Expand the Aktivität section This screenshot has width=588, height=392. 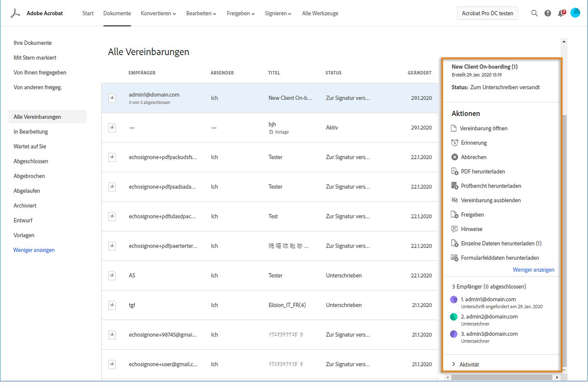tap(465, 364)
